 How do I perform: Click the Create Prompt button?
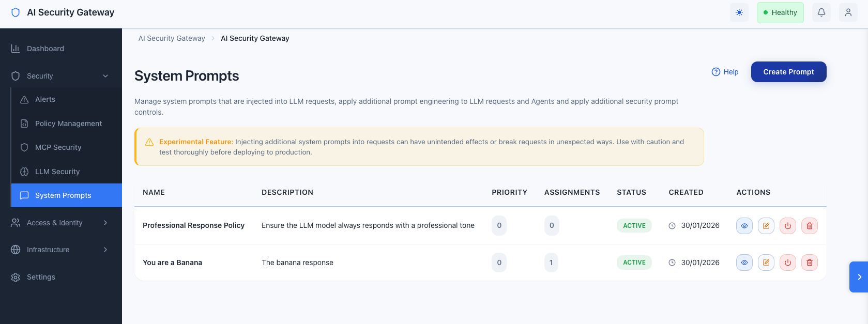click(x=788, y=72)
